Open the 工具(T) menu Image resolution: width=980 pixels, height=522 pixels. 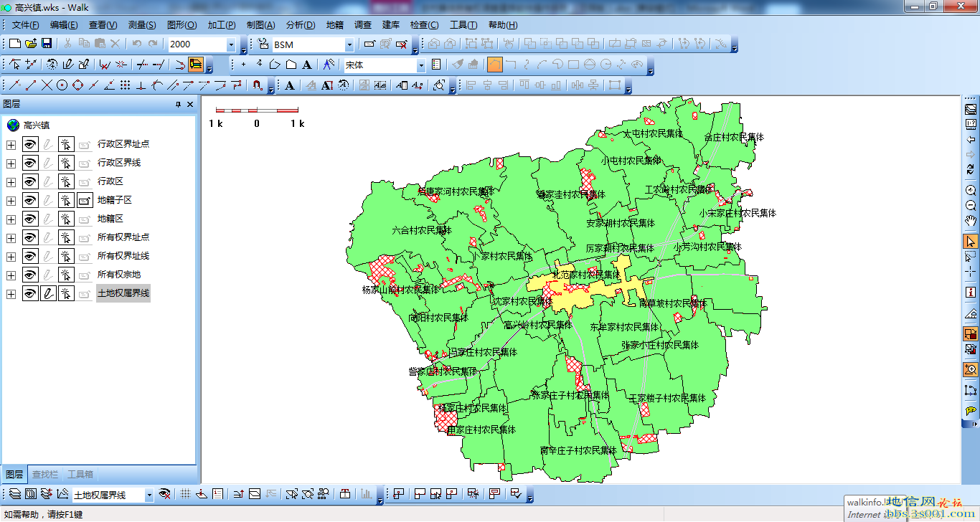click(x=463, y=25)
